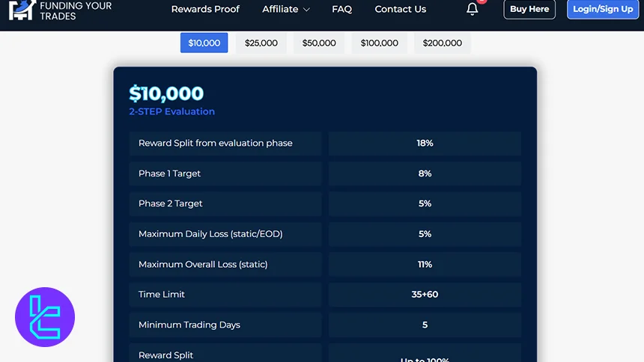
Task: Expand the Affiliate dropdown menu
Action: pos(285,9)
